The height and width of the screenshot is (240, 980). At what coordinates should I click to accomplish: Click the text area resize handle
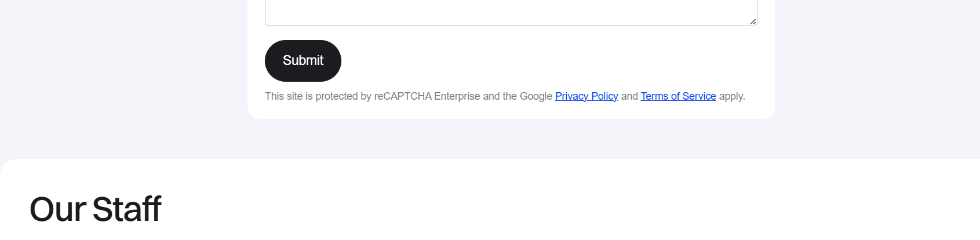tap(753, 21)
